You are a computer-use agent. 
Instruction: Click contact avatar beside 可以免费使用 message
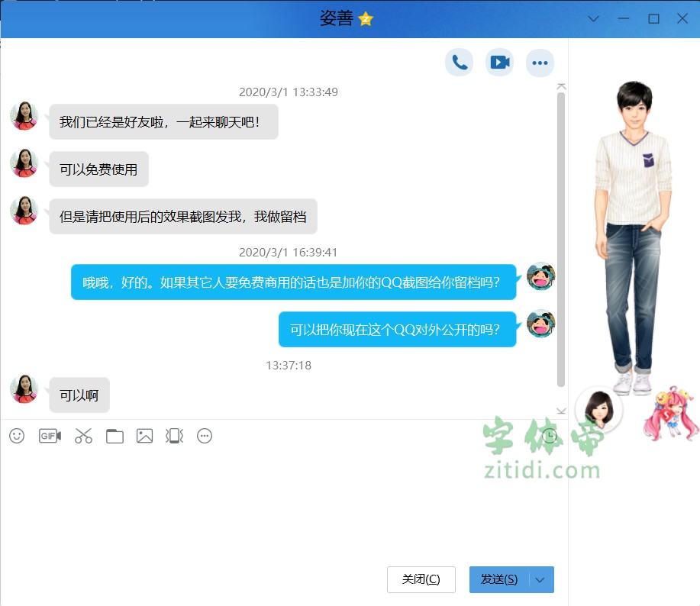click(x=24, y=163)
